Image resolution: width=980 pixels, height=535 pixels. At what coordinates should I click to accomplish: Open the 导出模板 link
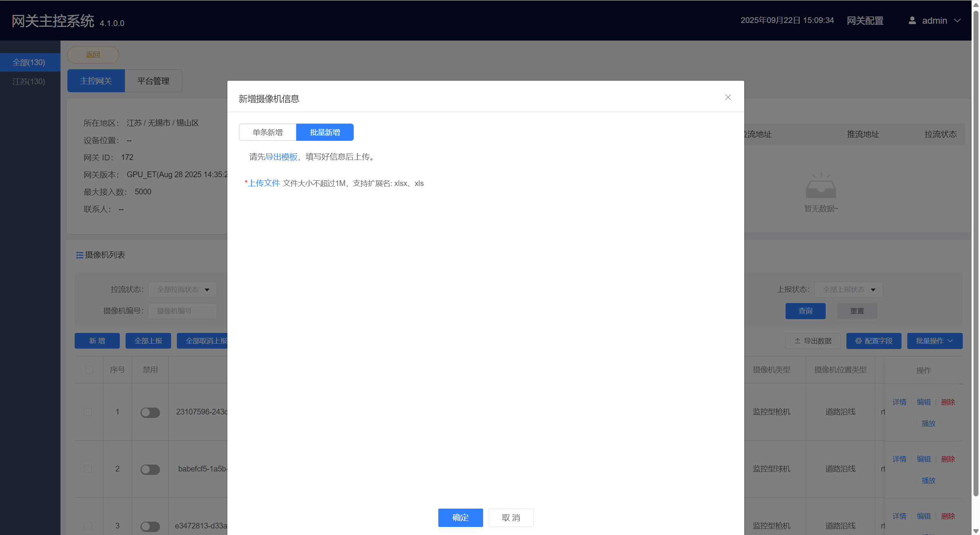(x=281, y=157)
